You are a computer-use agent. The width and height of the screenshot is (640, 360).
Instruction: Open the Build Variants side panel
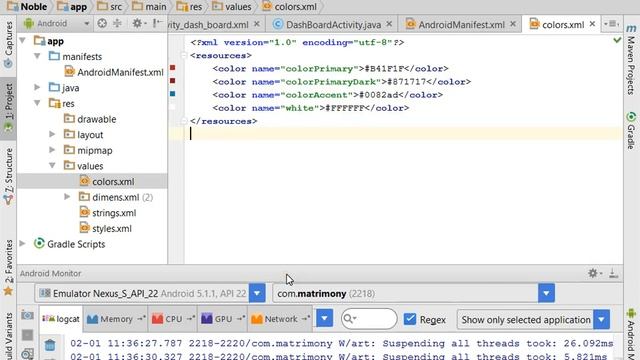point(8,336)
